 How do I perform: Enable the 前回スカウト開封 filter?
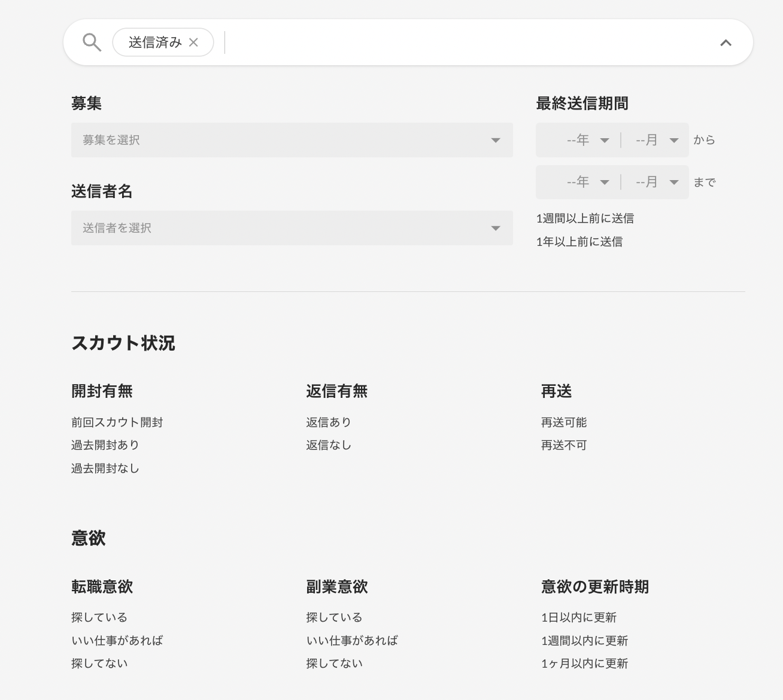pos(117,422)
